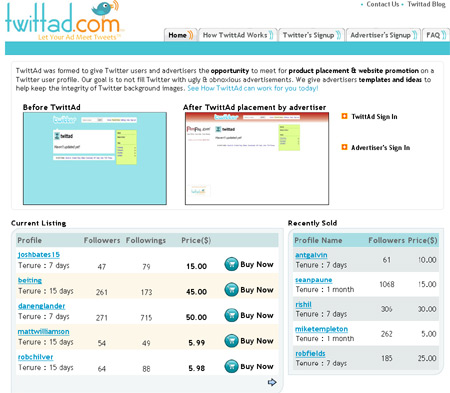Click the Followings column header
The width and height of the screenshot is (450, 393).
pyautogui.click(x=146, y=240)
